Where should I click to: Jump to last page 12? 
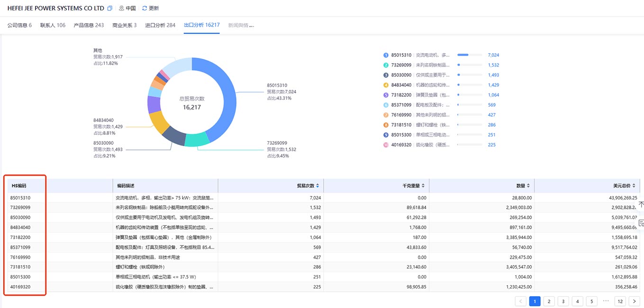(620, 301)
